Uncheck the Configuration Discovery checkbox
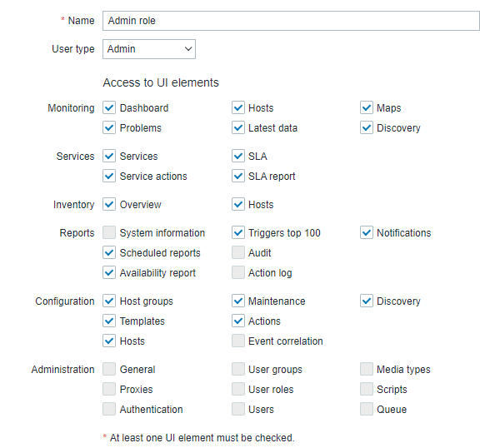This screenshot has width=480, height=448. pyautogui.click(x=367, y=301)
